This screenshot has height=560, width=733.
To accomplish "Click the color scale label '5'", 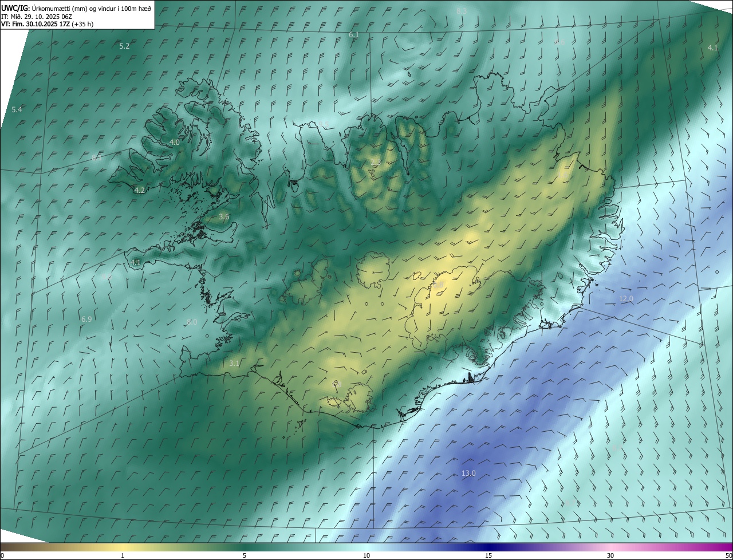I will tap(245, 555).
